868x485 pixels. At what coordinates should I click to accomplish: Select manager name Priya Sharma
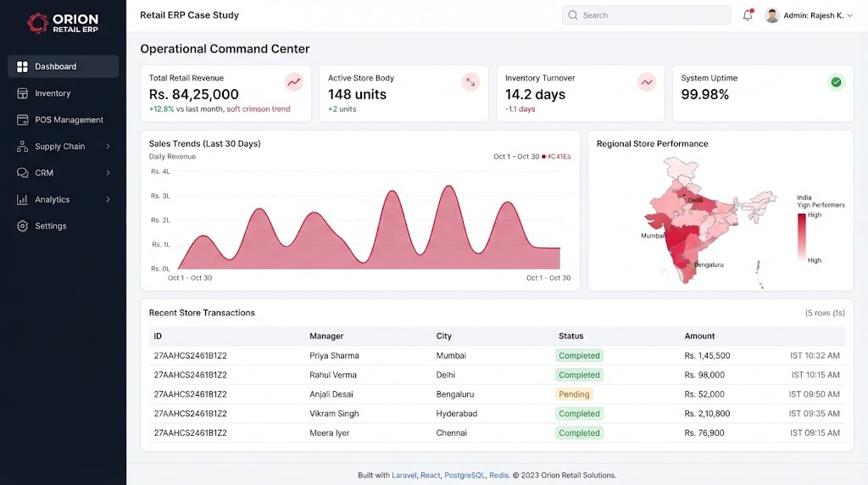click(x=334, y=355)
